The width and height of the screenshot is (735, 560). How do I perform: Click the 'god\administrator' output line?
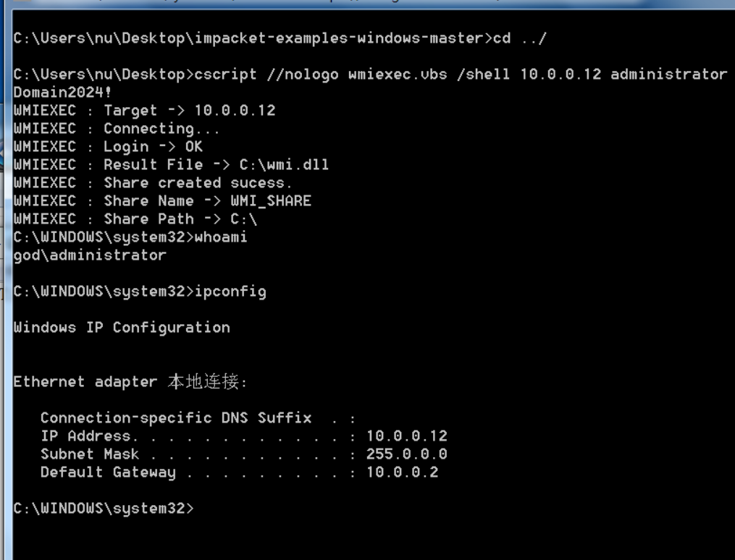90,255
